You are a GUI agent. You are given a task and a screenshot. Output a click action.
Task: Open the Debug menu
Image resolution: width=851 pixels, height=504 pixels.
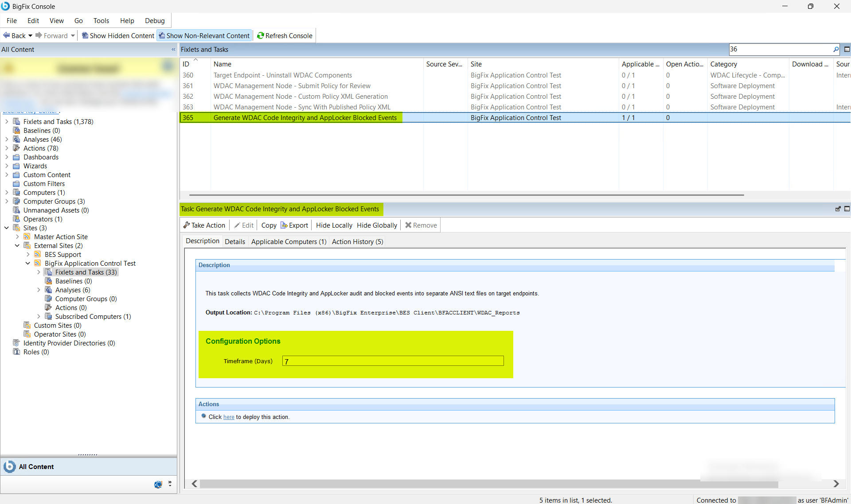click(x=155, y=20)
